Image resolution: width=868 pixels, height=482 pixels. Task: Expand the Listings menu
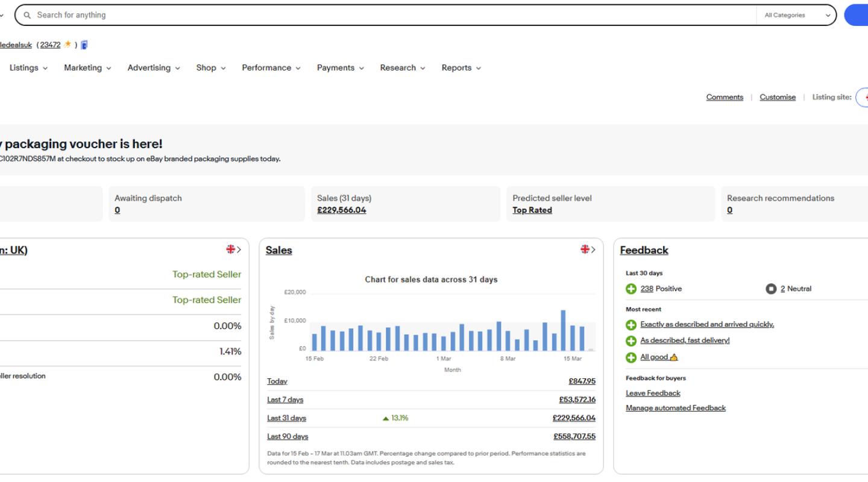28,68
